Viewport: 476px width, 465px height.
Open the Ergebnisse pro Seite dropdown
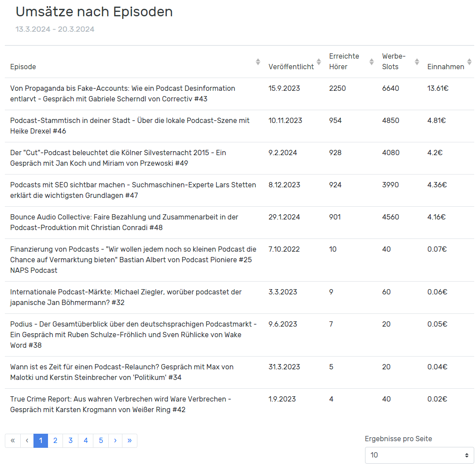tap(419, 455)
